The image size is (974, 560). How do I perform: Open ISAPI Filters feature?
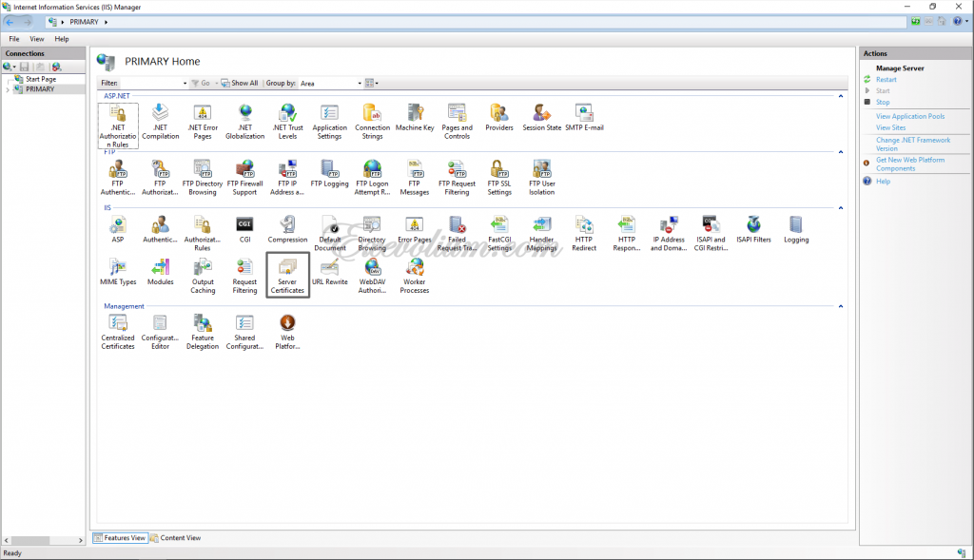click(x=753, y=230)
